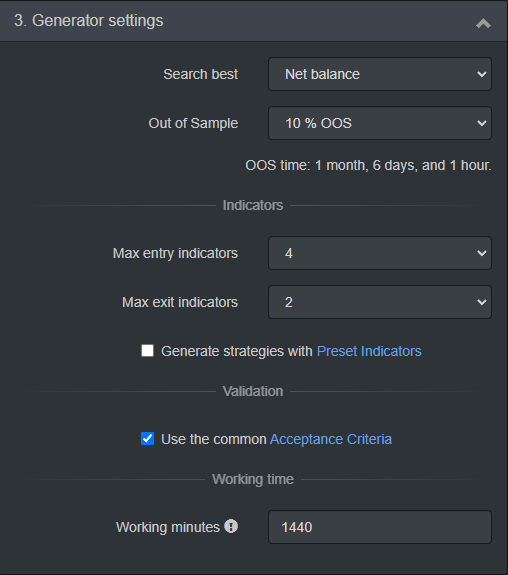Click the Generator settings header title

point(89,21)
